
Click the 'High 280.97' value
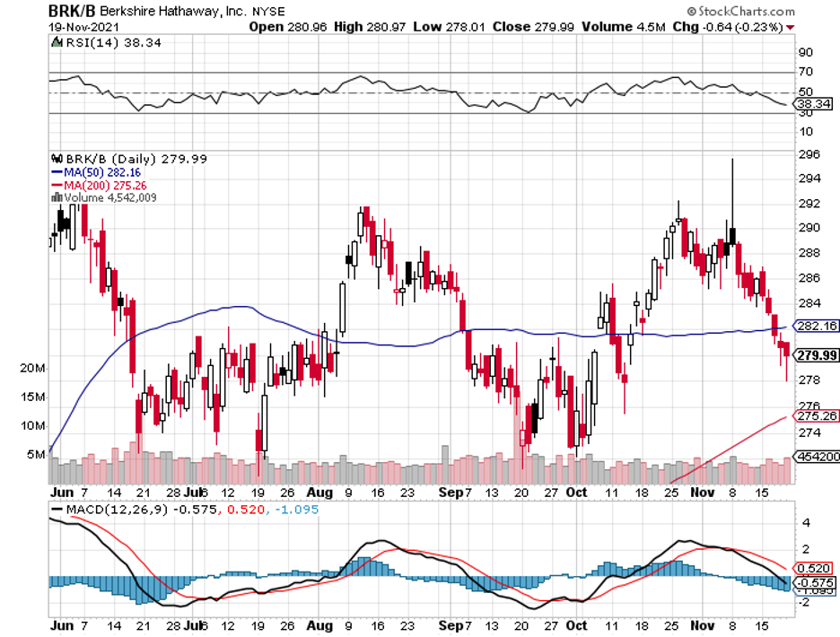[x=370, y=27]
